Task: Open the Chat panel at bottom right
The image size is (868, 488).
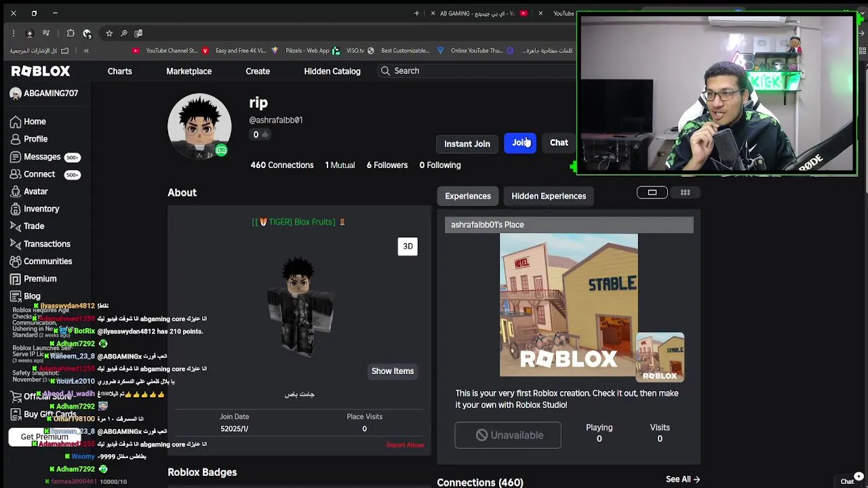Action: [847, 481]
